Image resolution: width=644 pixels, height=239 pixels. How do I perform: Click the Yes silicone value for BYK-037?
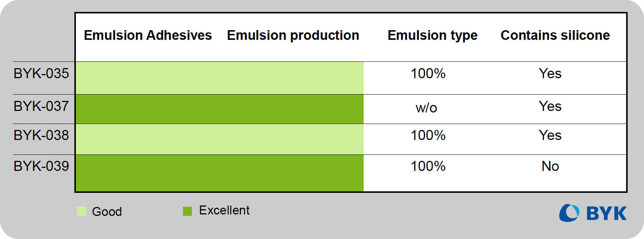(550, 106)
